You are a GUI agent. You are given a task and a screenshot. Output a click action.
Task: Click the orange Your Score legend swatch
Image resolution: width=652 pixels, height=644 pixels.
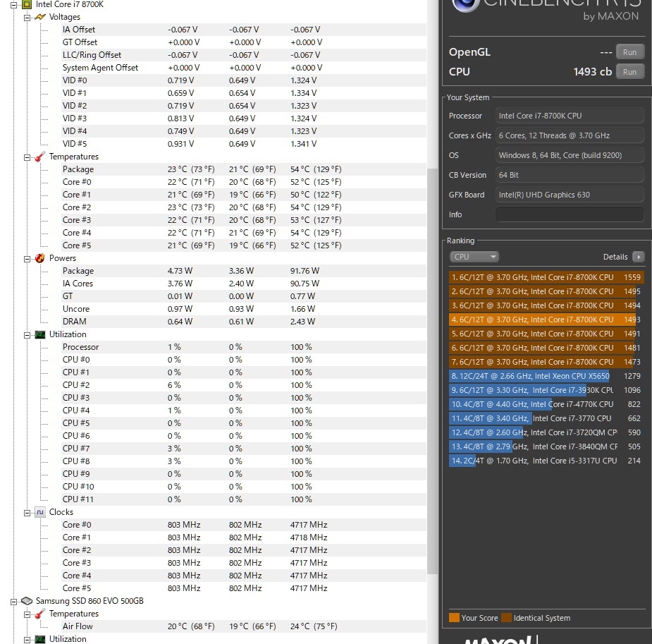tap(454, 618)
